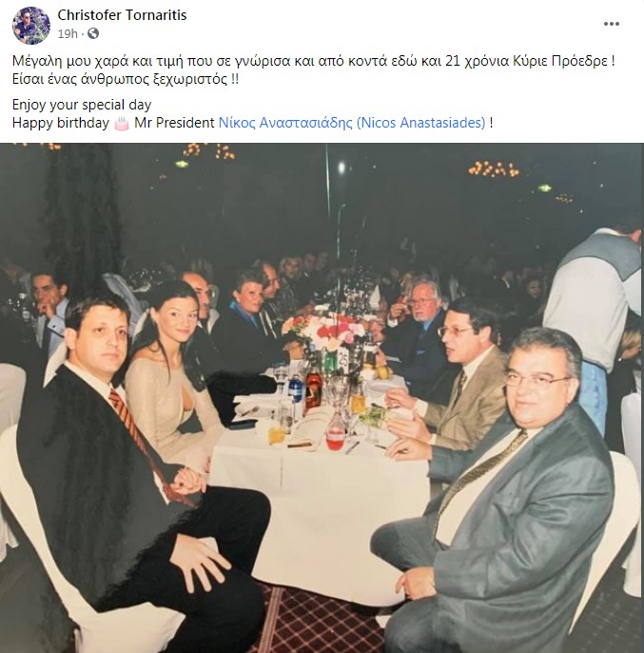The image size is (644, 653).
Task: Open tagged profile Νίκος Αναστασιάδης (Nicos Anastasiades)
Action: point(352,123)
